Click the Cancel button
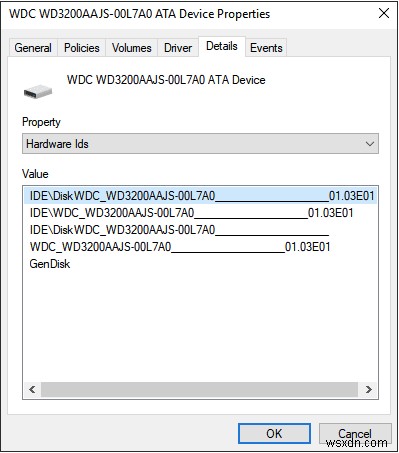The image size is (399, 453). click(x=355, y=433)
